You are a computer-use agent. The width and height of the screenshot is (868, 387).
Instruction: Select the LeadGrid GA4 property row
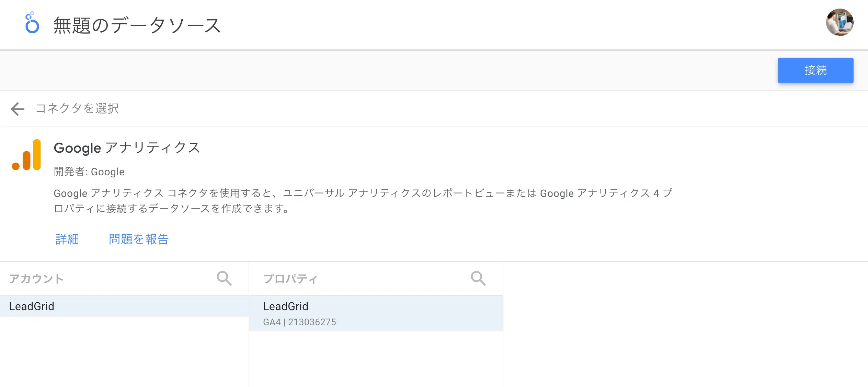tap(376, 314)
